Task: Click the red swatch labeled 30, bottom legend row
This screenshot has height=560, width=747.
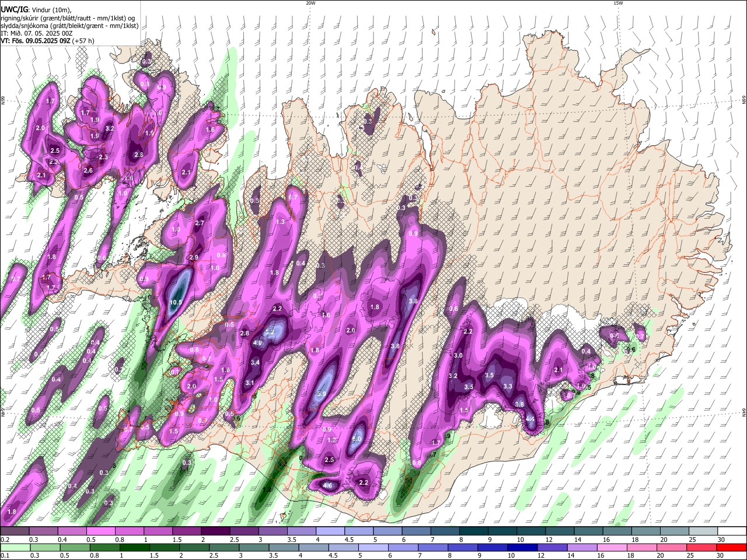Action: pos(732,547)
